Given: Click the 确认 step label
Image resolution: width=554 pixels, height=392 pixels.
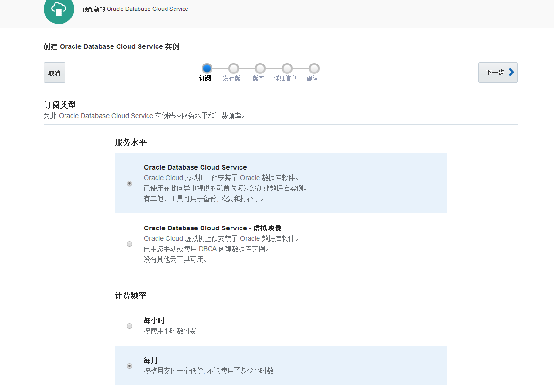Looking at the screenshot, I should point(312,78).
